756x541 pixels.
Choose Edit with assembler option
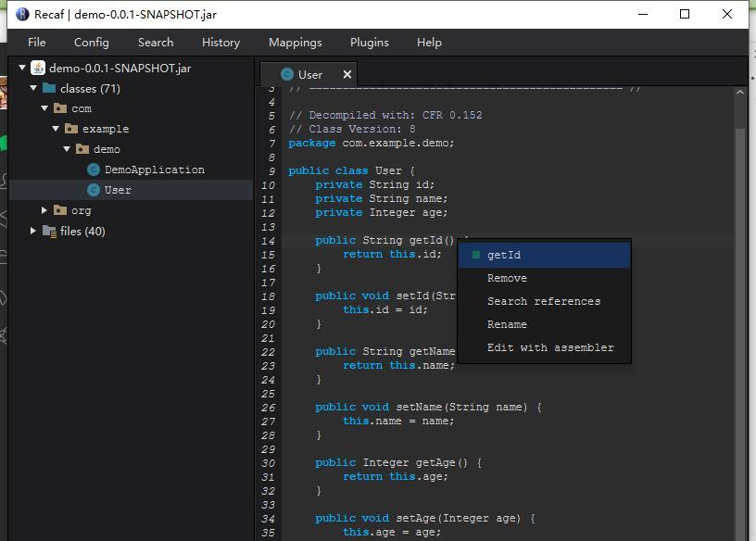(x=545, y=347)
